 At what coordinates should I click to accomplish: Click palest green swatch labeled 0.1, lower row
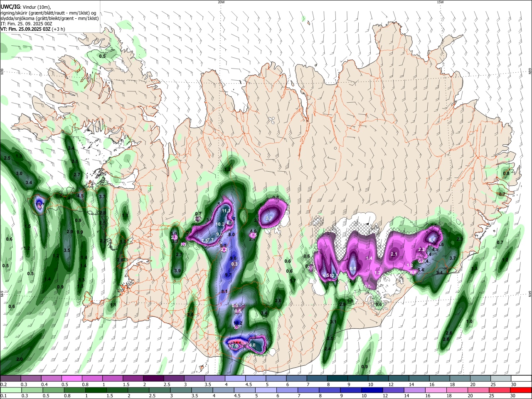pyautogui.click(x=10, y=390)
